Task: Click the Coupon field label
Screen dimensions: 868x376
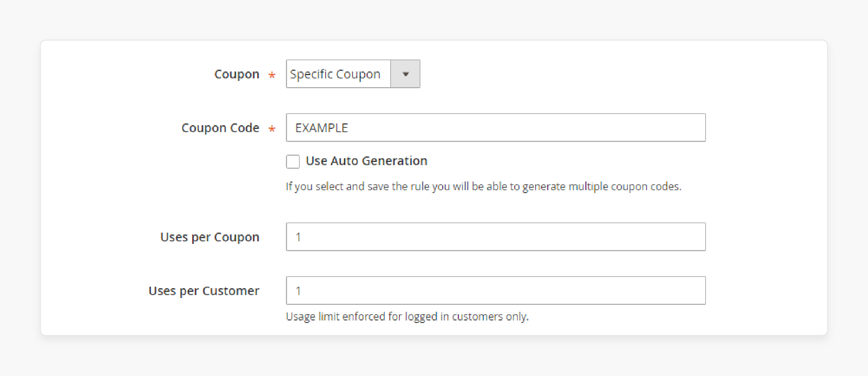Action: (x=237, y=74)
